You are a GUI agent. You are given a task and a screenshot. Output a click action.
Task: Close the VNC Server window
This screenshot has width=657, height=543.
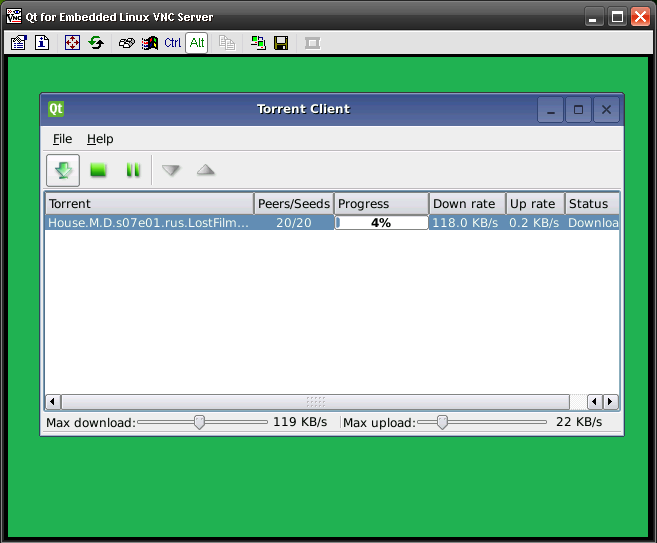pyautogui.click(x=641, y=17)
